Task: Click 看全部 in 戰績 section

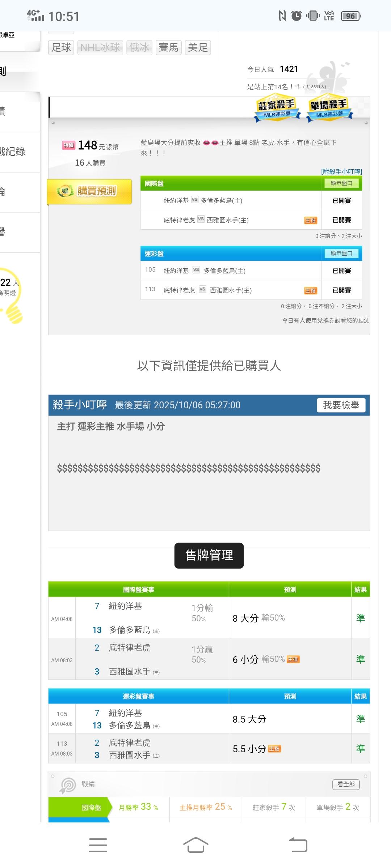Action: coord(346,784)
